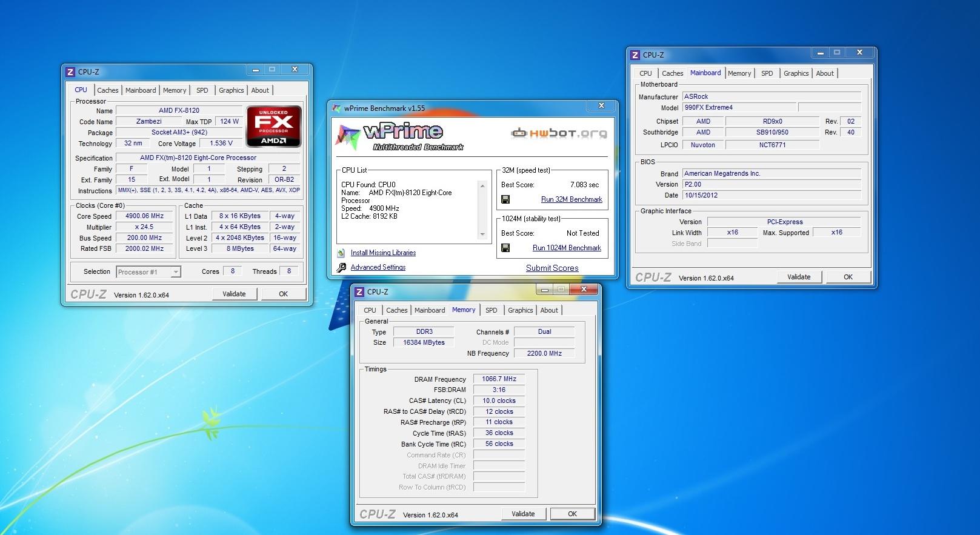Image resolution: width=980 pixels, height=535 pixels.
Task: Click the Name field AMD FX-8120
Action: click(179, 111)
